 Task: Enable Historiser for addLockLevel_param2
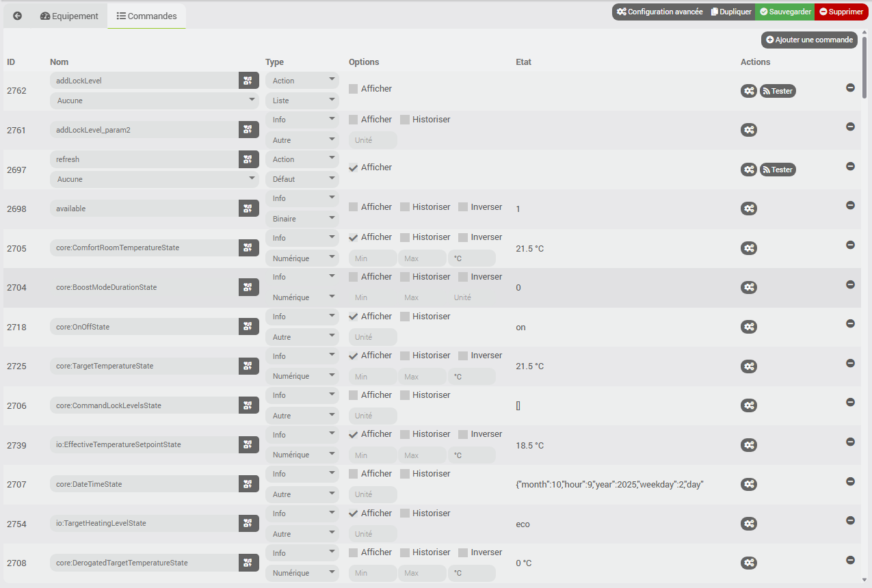[x=405, y=120]
